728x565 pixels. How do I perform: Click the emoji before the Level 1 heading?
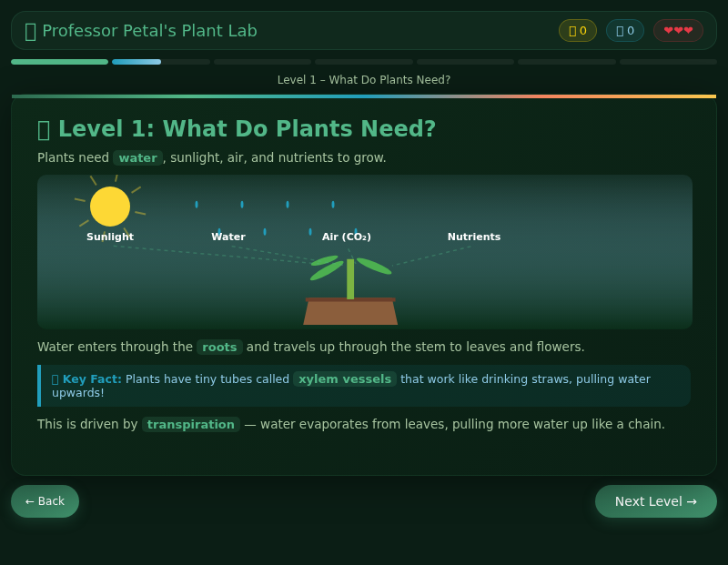(44, 129)
